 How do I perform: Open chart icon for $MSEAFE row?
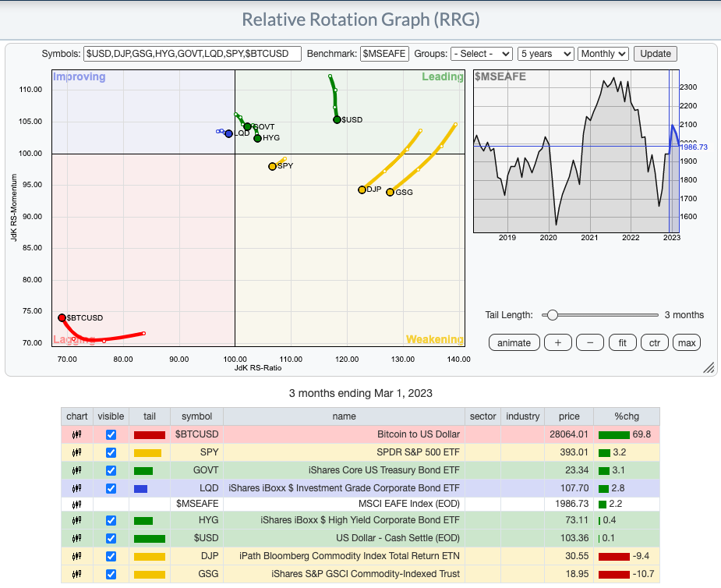[x=77, y=505]
